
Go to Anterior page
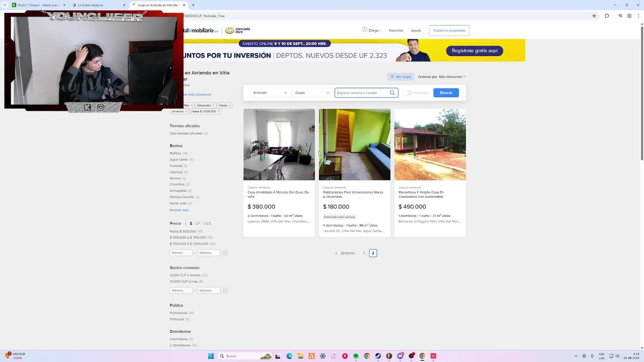click(345, 253)
